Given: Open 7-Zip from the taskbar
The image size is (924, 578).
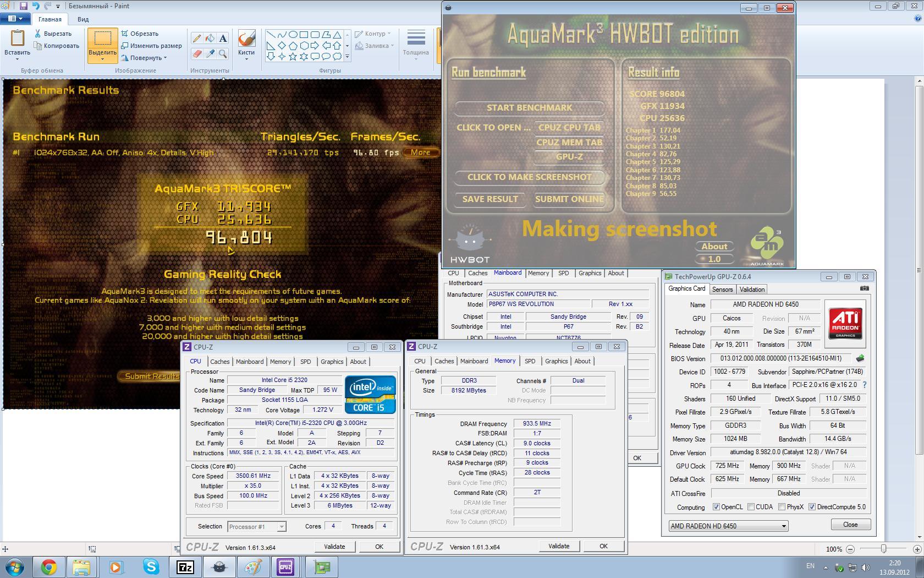Looking at the screenshot, I should [x=185, y=567].
